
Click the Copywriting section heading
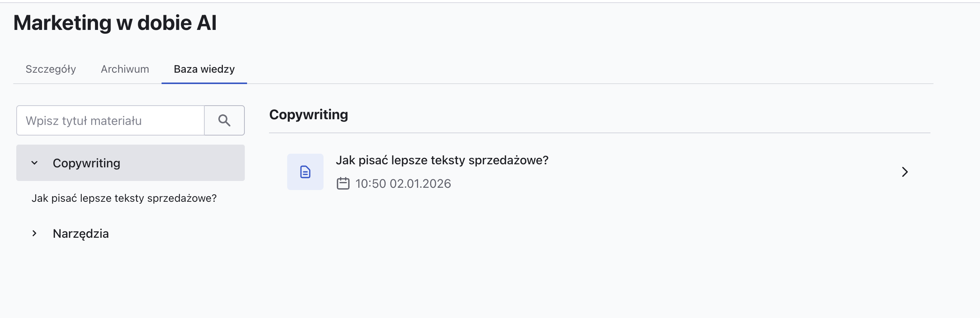click(308, 115)
